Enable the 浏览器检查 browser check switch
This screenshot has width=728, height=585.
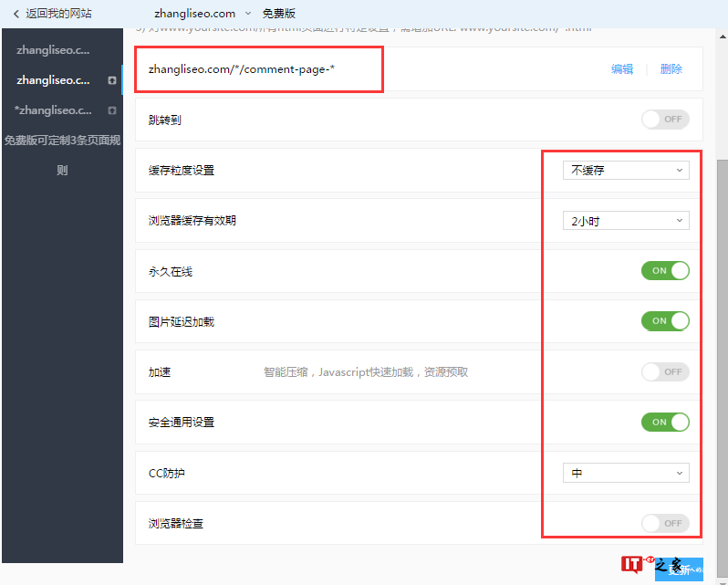point(664,523)
